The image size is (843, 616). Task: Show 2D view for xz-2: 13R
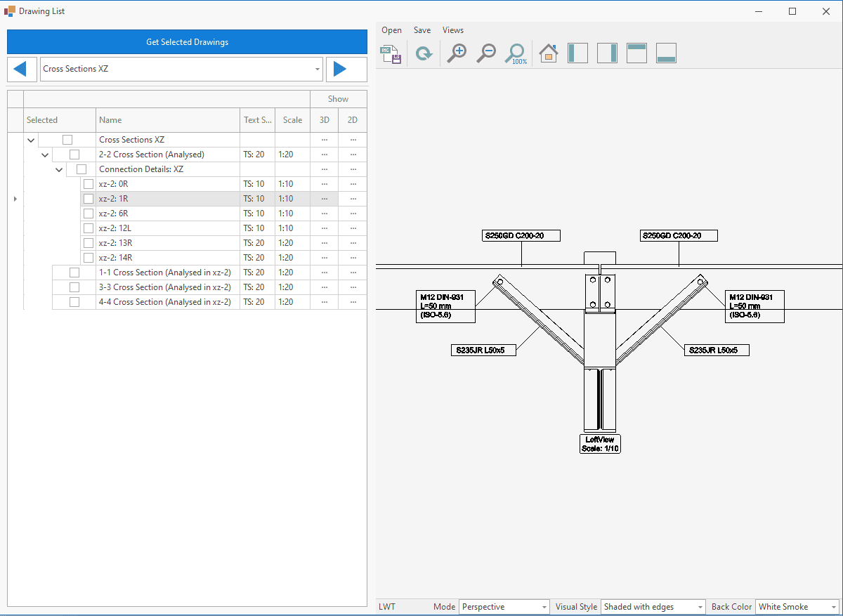point(353,243)
